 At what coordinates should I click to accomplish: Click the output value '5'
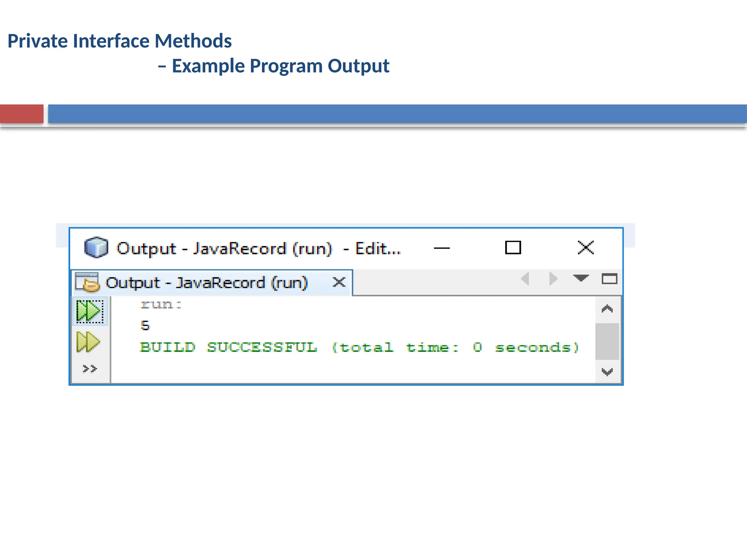(x=145, y=325)
